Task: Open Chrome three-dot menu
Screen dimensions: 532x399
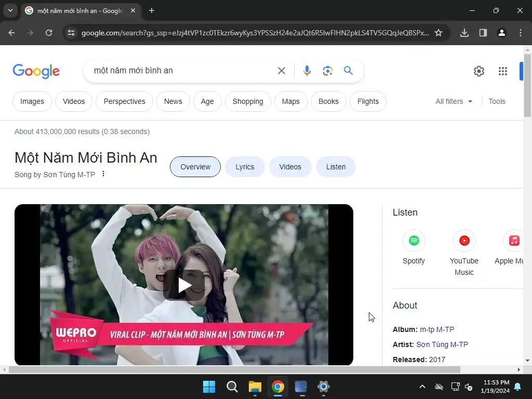Action: tap(521, 33)
